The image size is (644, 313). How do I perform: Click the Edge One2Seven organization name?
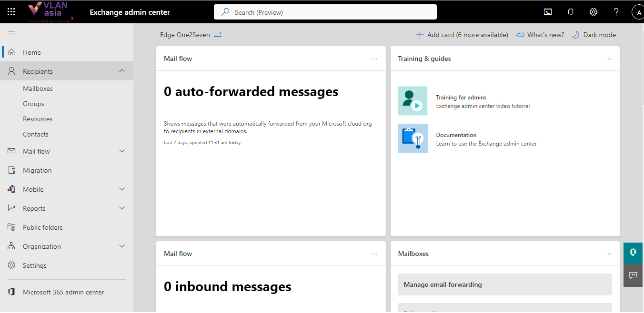(185, 35)
